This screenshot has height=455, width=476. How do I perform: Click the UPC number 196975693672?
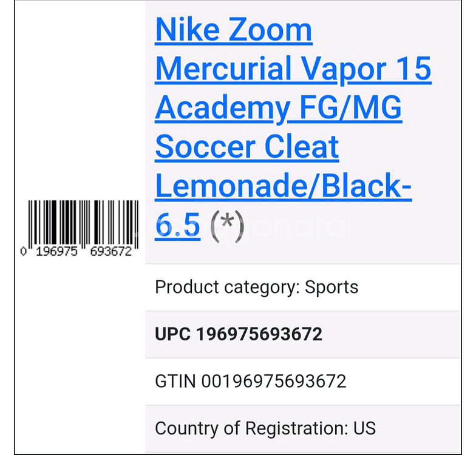(x=259, y=334)
